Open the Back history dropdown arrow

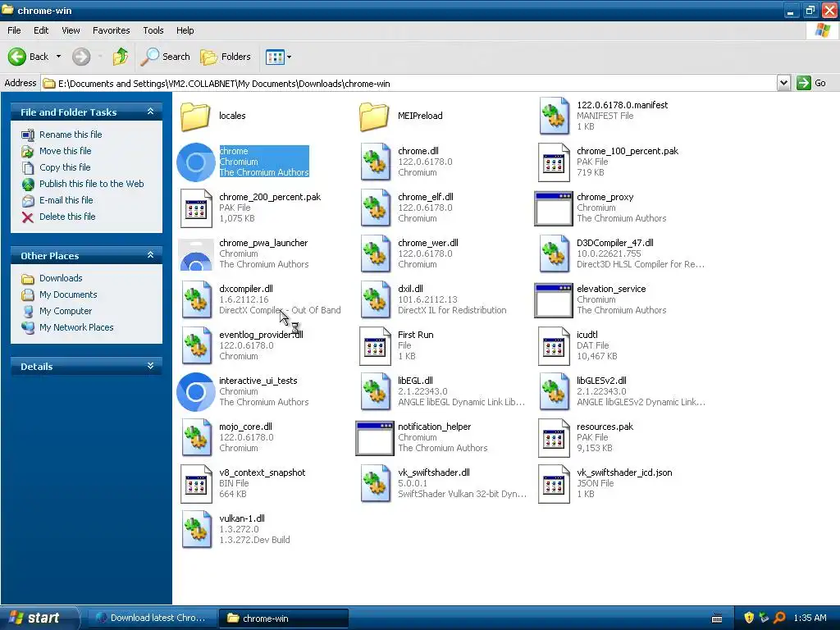[59, 57]
